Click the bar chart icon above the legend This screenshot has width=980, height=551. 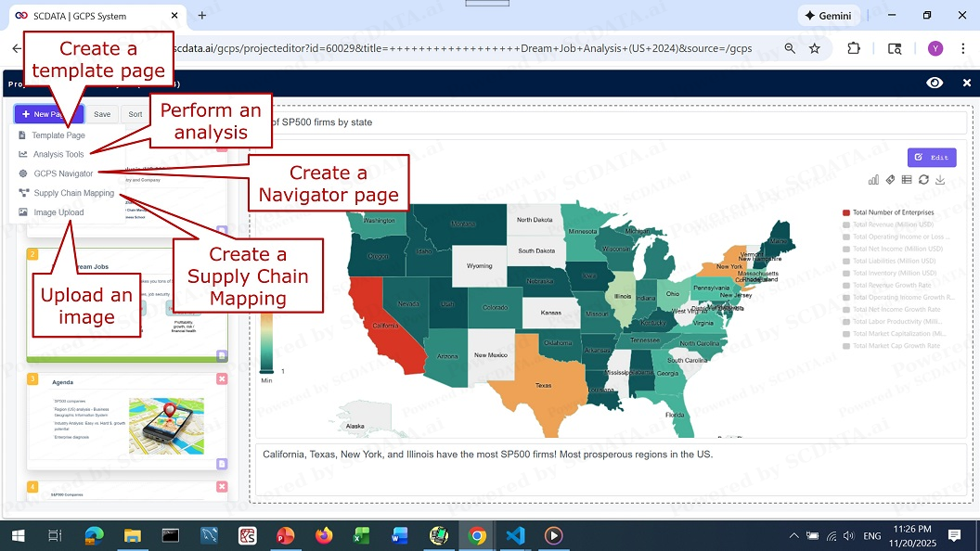pos(873,180)
